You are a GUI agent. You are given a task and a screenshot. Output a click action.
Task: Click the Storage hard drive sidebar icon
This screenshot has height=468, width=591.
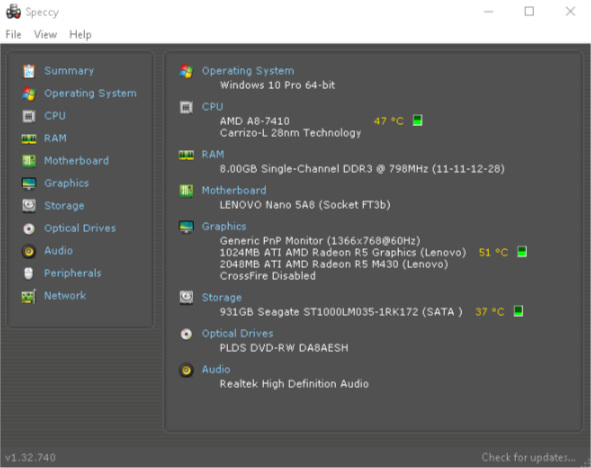pos(29,206)
